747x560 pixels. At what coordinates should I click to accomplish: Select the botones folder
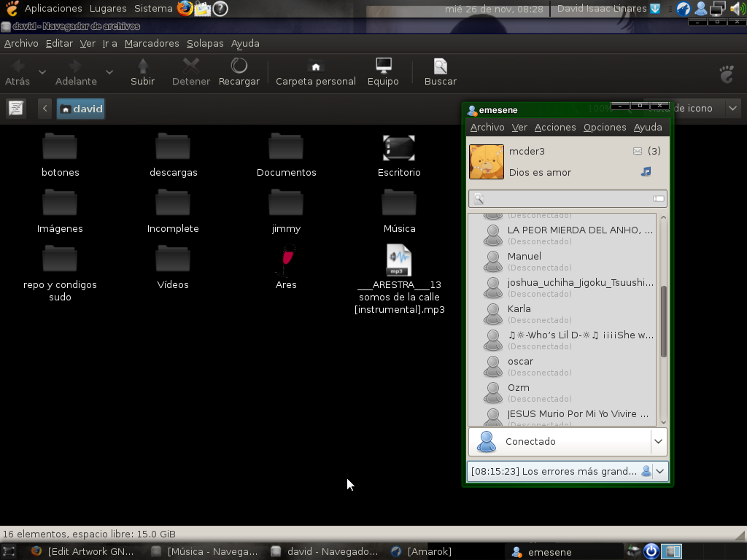(x=60, y=156)
